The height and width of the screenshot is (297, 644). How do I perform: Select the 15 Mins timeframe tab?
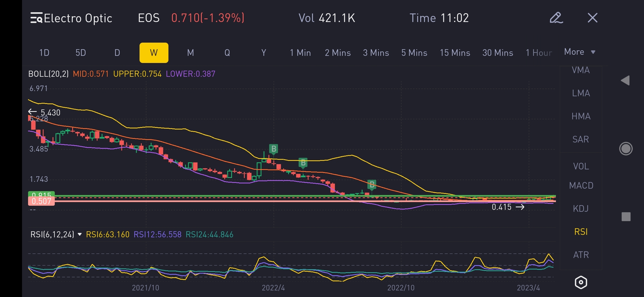click(x=455, y=53)
